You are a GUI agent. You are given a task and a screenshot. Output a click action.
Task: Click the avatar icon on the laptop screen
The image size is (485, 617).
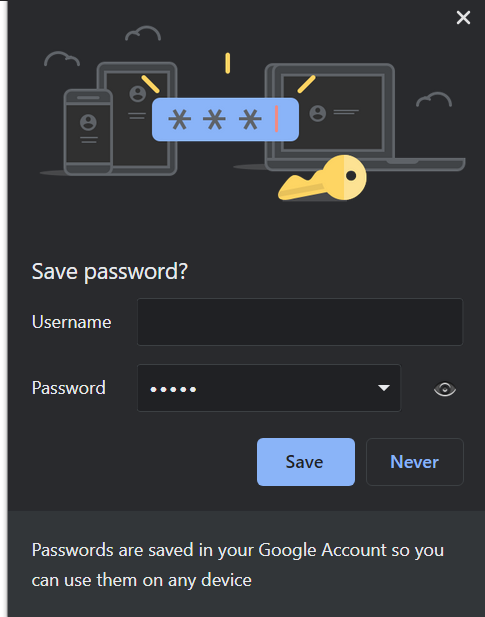click(x=317, y=113)
